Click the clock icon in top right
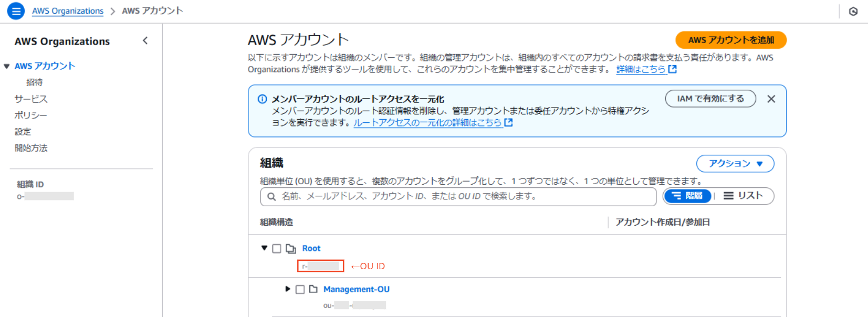The image size is (868, 317). point(853,11)
